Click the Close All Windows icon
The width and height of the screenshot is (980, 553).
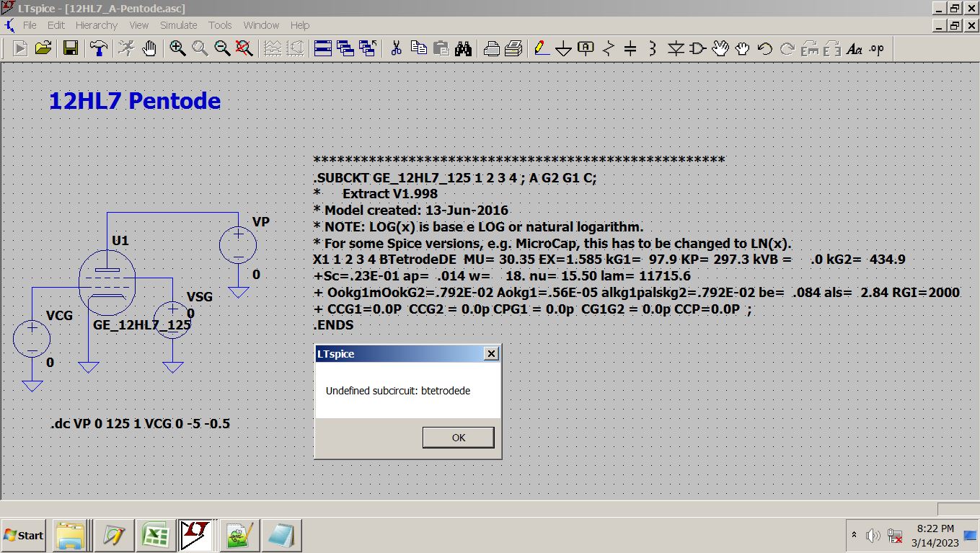point(368,48)
